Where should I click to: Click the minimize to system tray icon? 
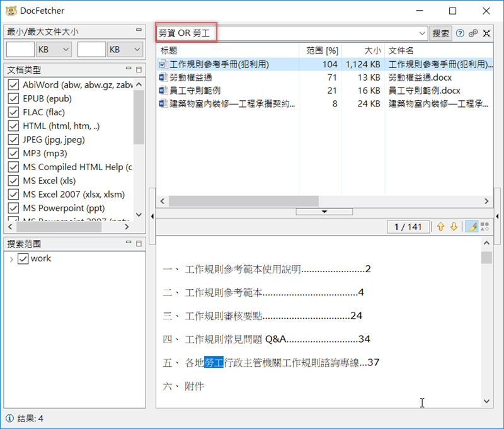[x=486, y=33]
